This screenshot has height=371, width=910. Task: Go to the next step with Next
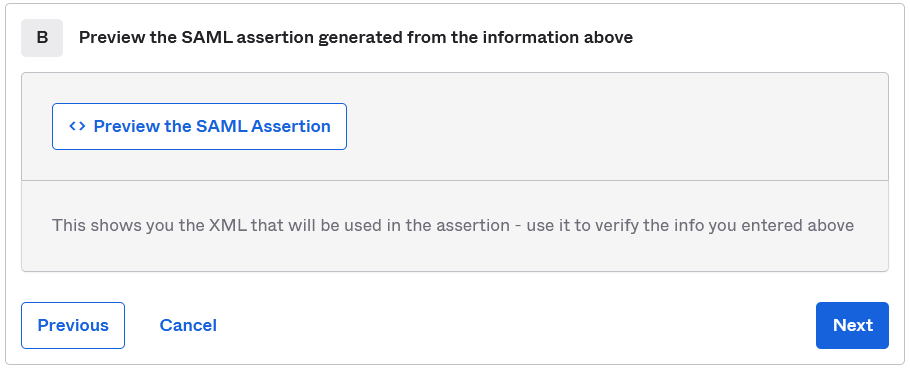click(852, 325)
